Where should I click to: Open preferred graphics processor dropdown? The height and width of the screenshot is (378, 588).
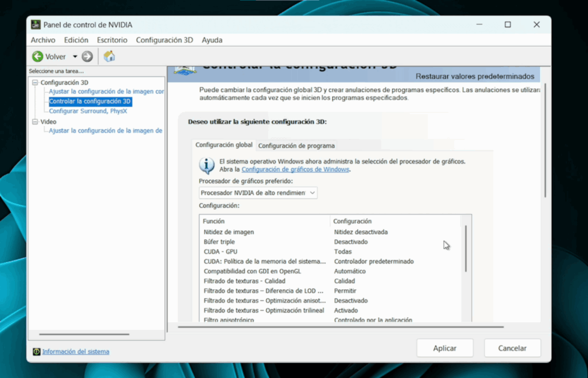[x=258, y=193]
